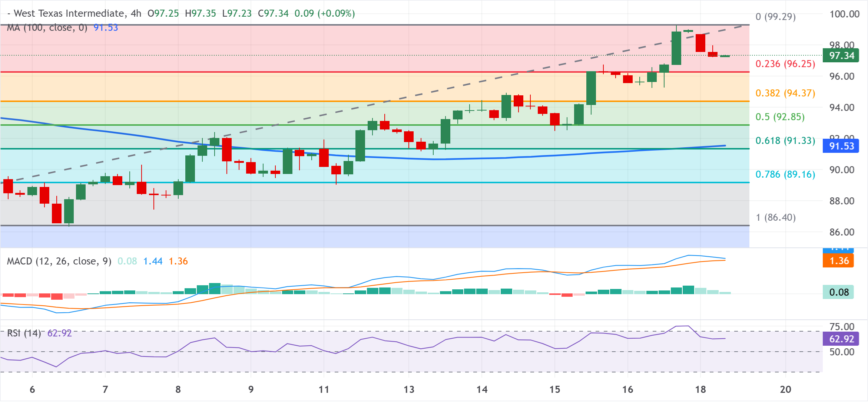
Task: Select the MA (100, close, 0) indicator label
Action: tap(47, 27)
